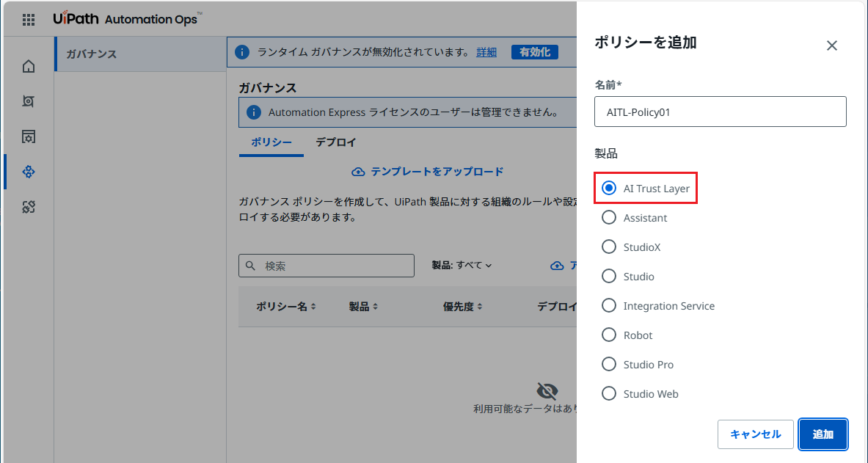Select the Robot radio button
Image resolution: width=868 pixels, height=463 pixels.
point(609,335)
